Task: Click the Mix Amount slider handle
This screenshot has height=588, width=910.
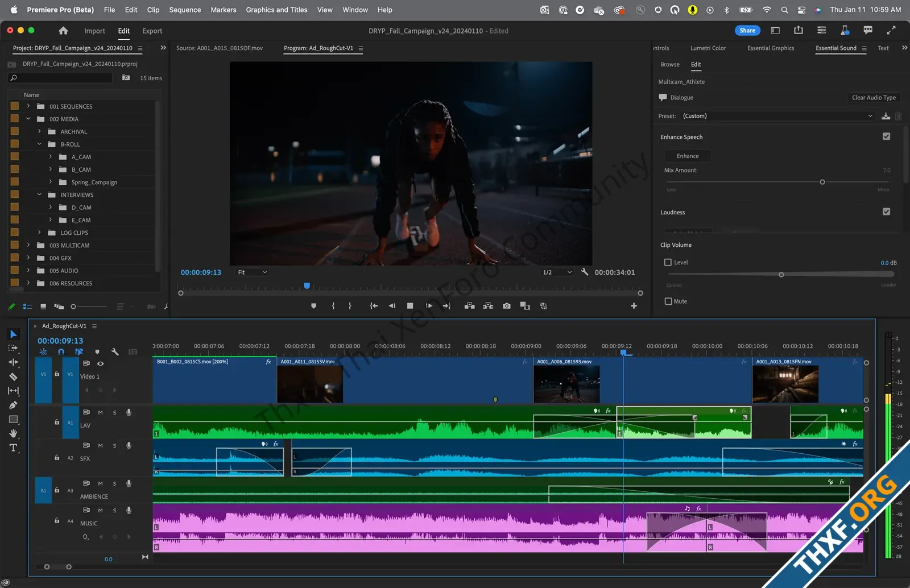Action: (x=822, y=182)
